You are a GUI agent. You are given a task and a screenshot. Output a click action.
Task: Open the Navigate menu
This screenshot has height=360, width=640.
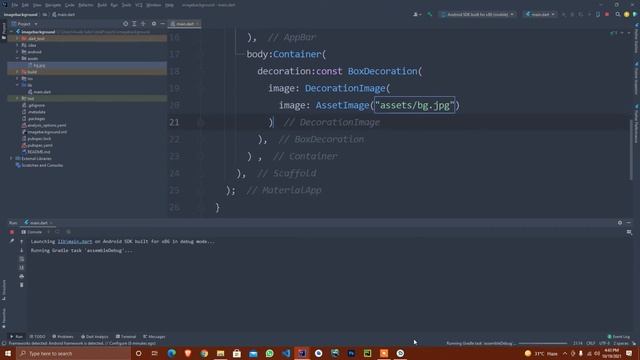(53, 5)
